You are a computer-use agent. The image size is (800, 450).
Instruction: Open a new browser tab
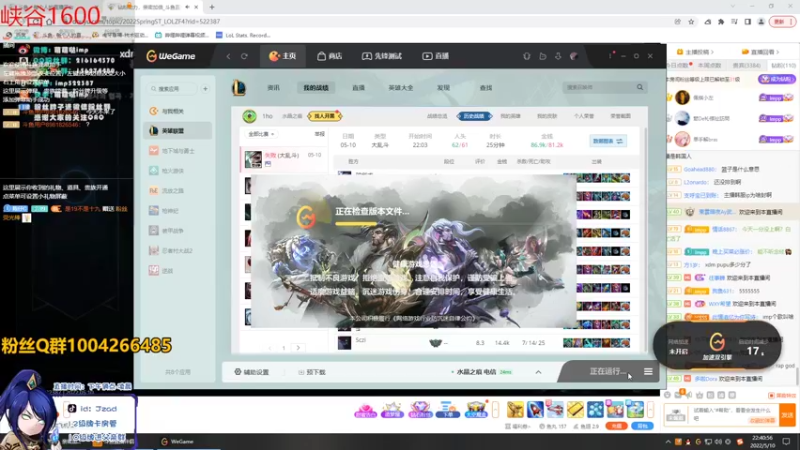coord(212,7)
